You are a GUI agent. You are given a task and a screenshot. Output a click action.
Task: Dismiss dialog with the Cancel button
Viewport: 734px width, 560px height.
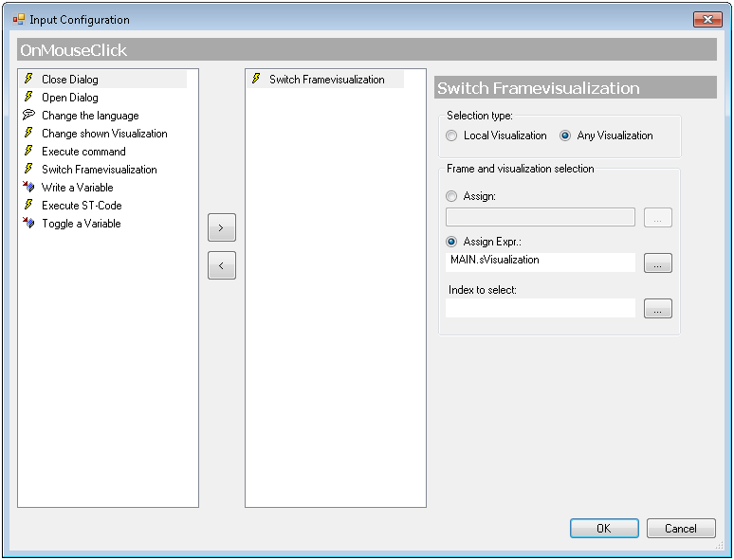pyautogui.click(x=681, y=528)
